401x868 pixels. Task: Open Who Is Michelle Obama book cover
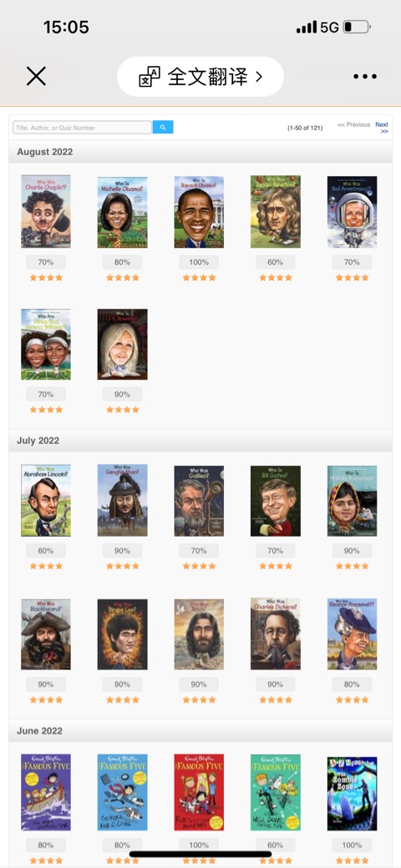point(123,212)
